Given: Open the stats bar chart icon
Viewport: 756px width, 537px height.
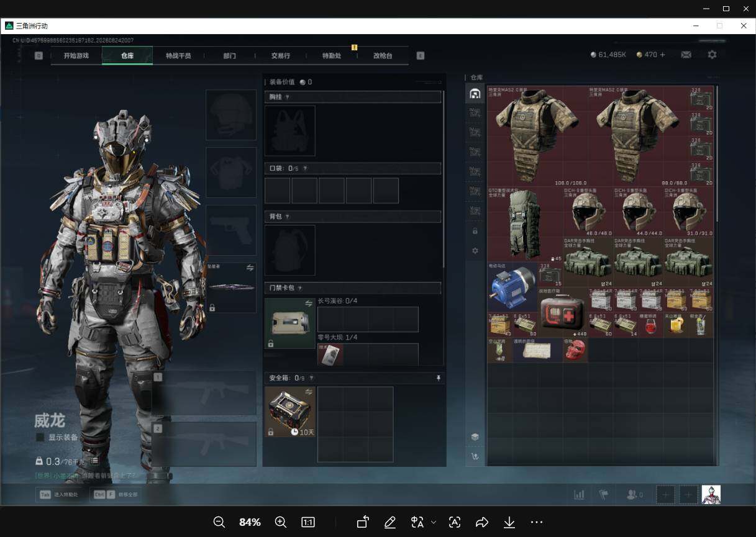Looking at the screenshot, I should pos(579,495).
